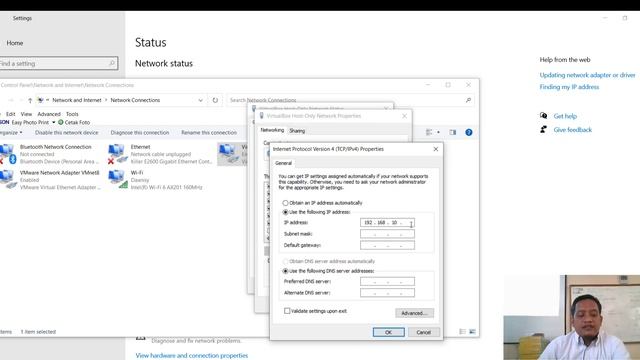Screen dimensions: 640x360
Task: Open the Edit menu
Action: [x=11, y=114]
